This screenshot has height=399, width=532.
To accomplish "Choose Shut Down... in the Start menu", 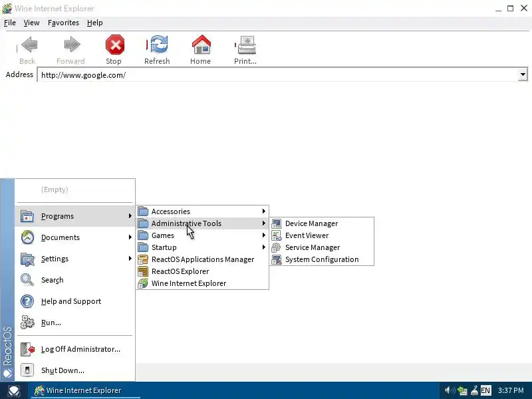I will pos(74,370).
